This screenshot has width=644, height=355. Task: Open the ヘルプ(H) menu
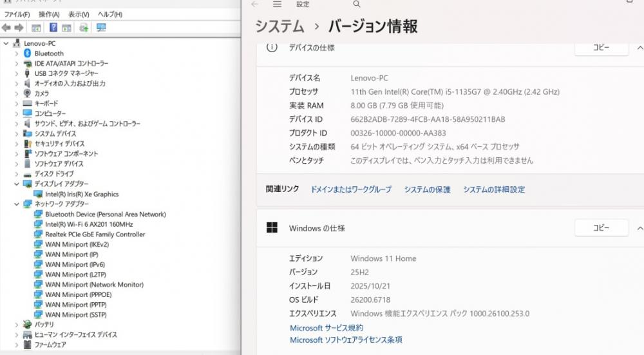click(109, 14)
